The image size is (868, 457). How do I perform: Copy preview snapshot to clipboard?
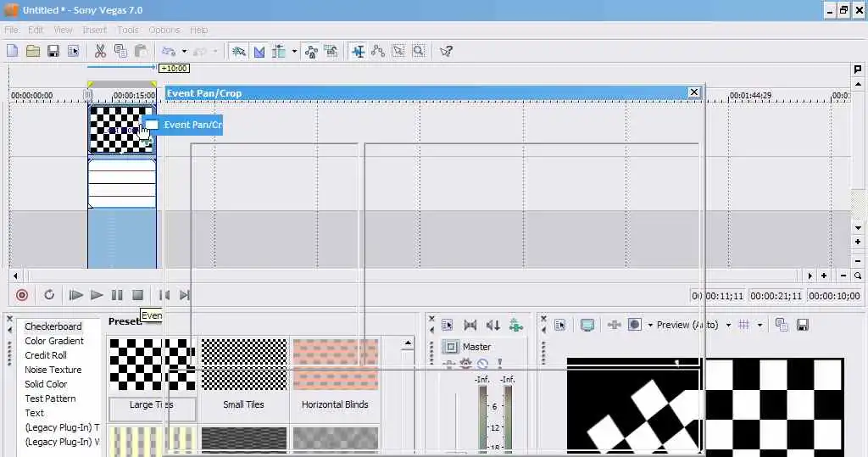point(781,326)
